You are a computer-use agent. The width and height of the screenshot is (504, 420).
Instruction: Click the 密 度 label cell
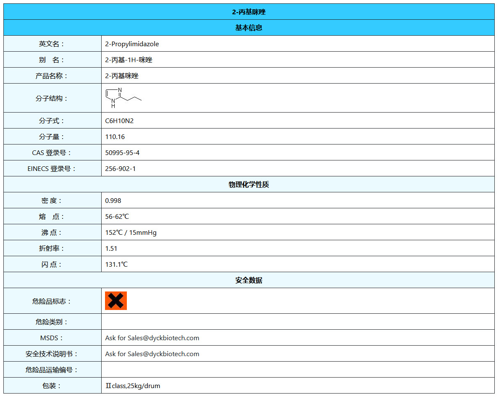click(x=52, y=200)
